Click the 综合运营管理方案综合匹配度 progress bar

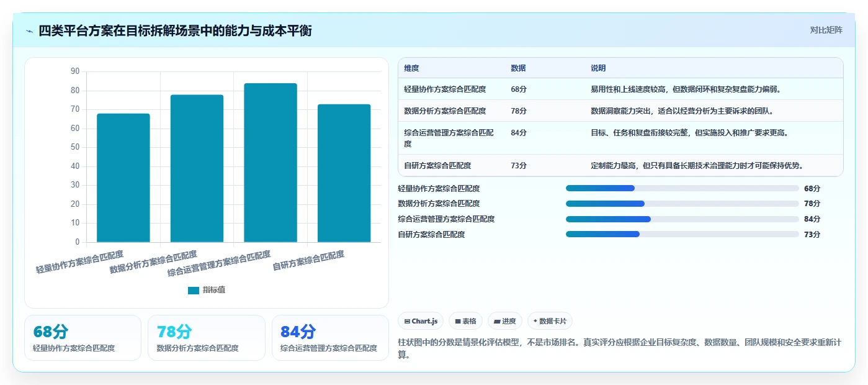click(682, 219)
